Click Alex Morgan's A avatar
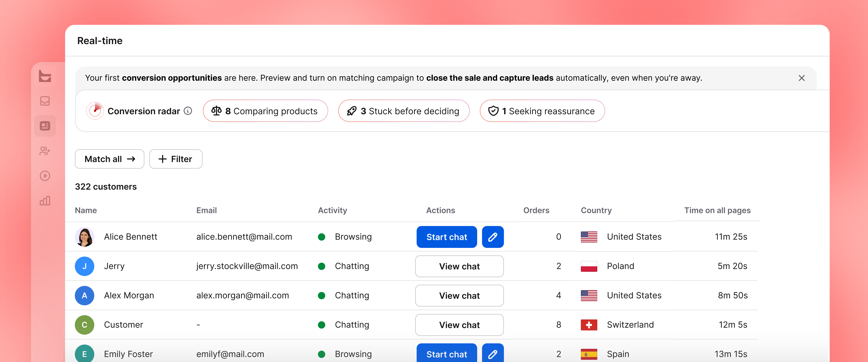868x362 pixels. tap(84, 296)
